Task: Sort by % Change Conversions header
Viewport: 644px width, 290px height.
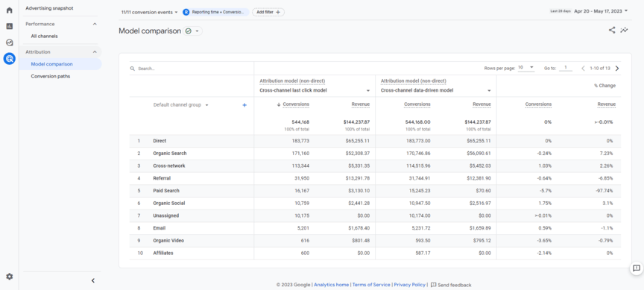Action: click(x=538, y=104)
